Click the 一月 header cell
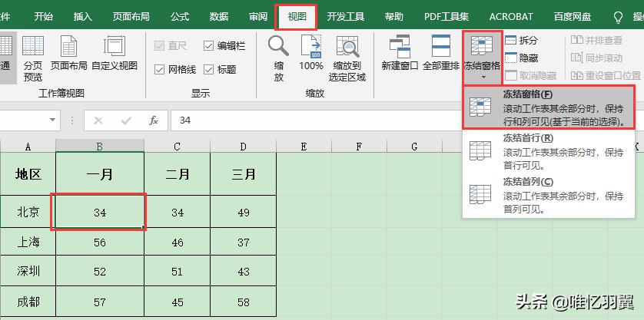 point(100,174)
